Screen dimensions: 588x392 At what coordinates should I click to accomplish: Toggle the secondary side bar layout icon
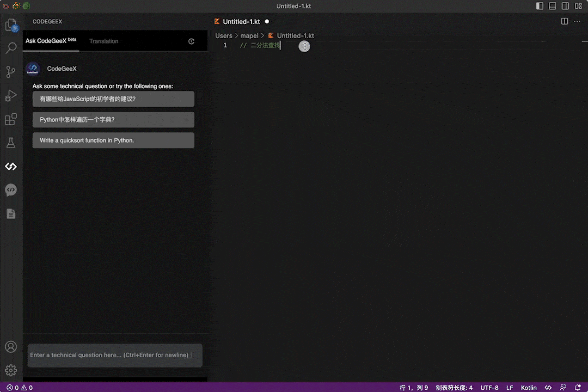click(x=565, y=6)
